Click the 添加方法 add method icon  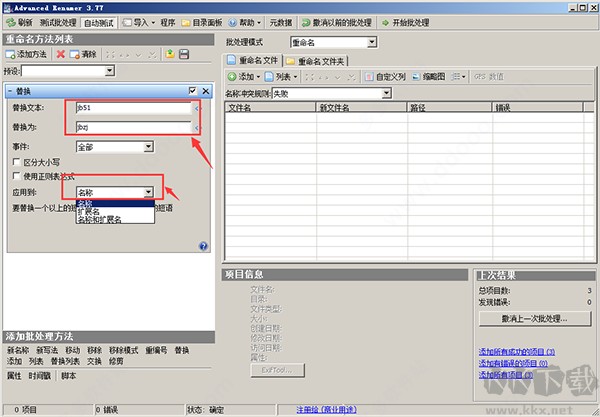[10, 54]
